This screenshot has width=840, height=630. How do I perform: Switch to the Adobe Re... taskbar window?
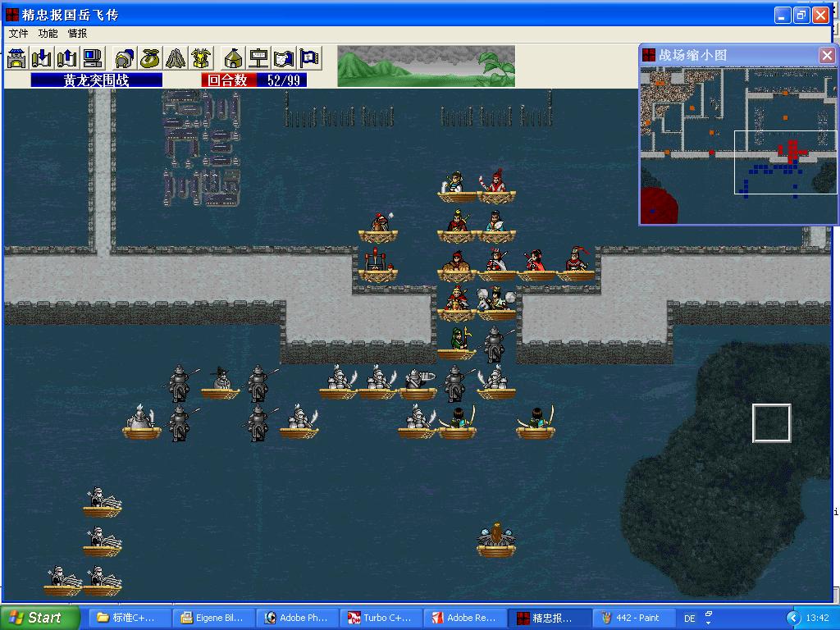tap(464, 618)
